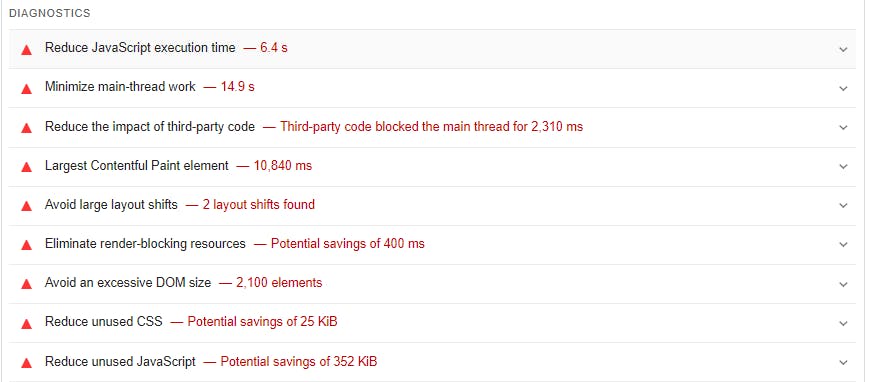Viewport: 870px width, 382px height.
Task: Open the Reduce unused CSS audit text
Action: tap(104, 321)
